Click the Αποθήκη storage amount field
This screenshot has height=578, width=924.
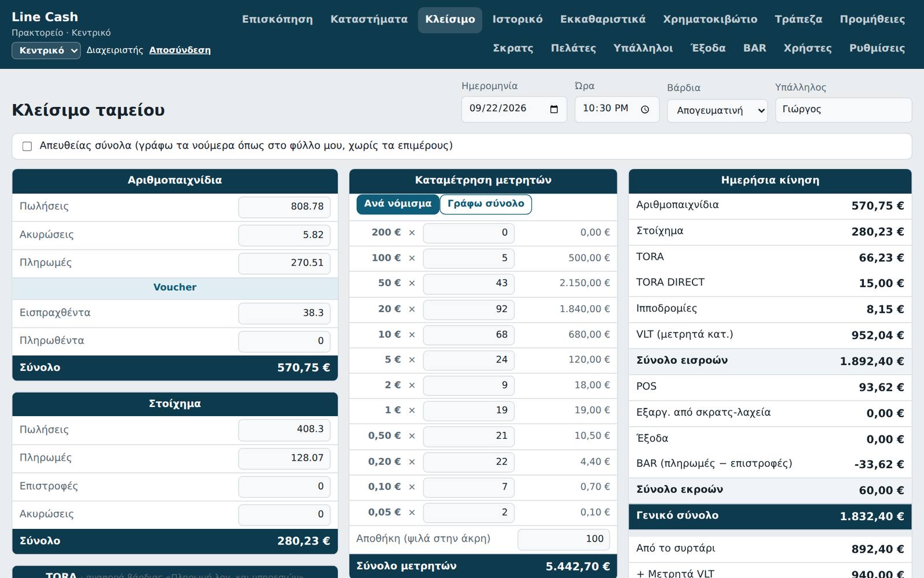tap(564, 539)
